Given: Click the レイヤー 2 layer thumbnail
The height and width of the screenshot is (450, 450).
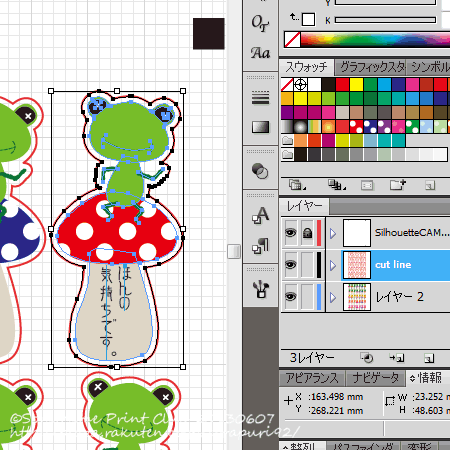Looking at the screenshot, I should pos(357,297).
